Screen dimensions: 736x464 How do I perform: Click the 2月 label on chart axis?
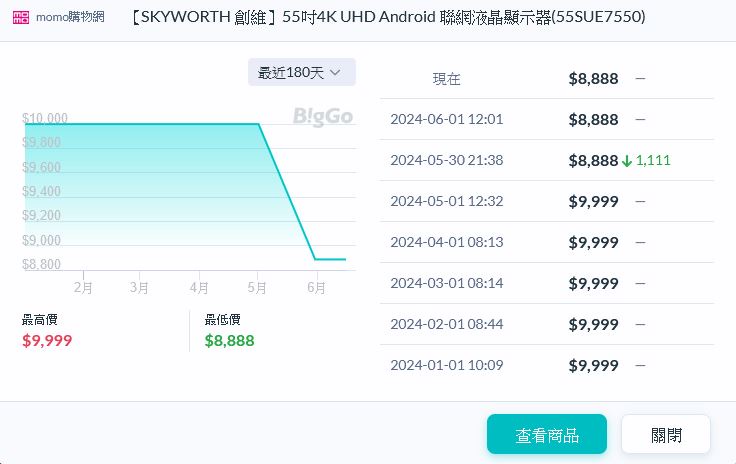[82, 287]
